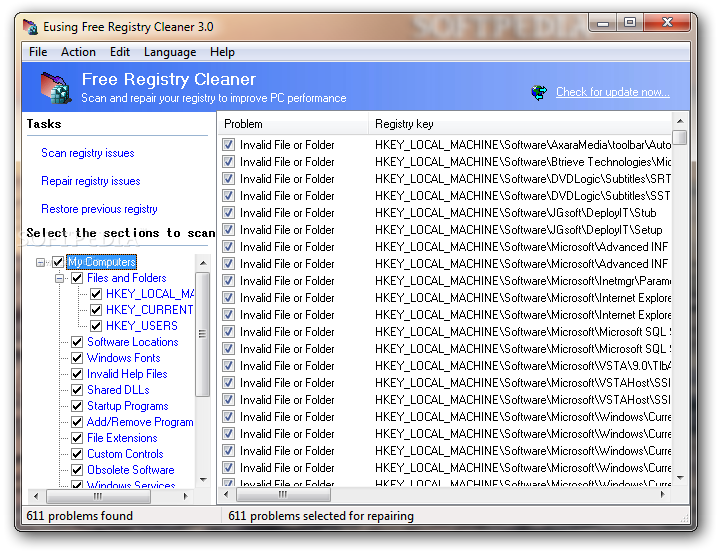The height and width of the screenshot is (552, 718).
Task: Uncheck Files and Folders checkbox
Action: click(77, 278)
